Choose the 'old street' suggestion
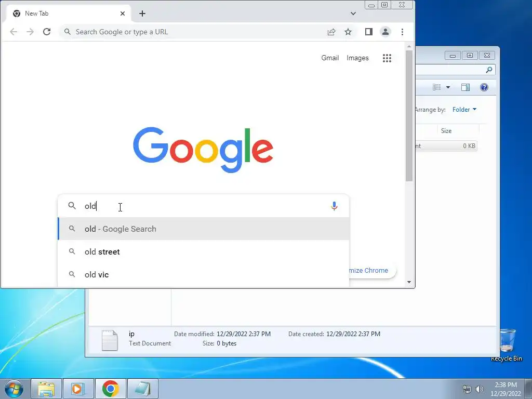Image resolution: width=532 pixels, height=399 pixels. [x=204, y=252]
